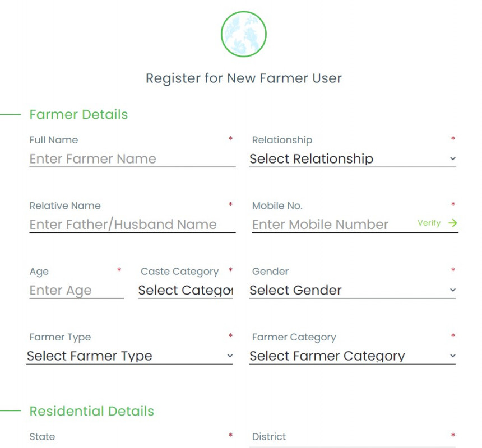The height and width of the screenshot is (448, 482).
Task: Select the Enter Mobile Number field
Action: (x=331, y=225)
